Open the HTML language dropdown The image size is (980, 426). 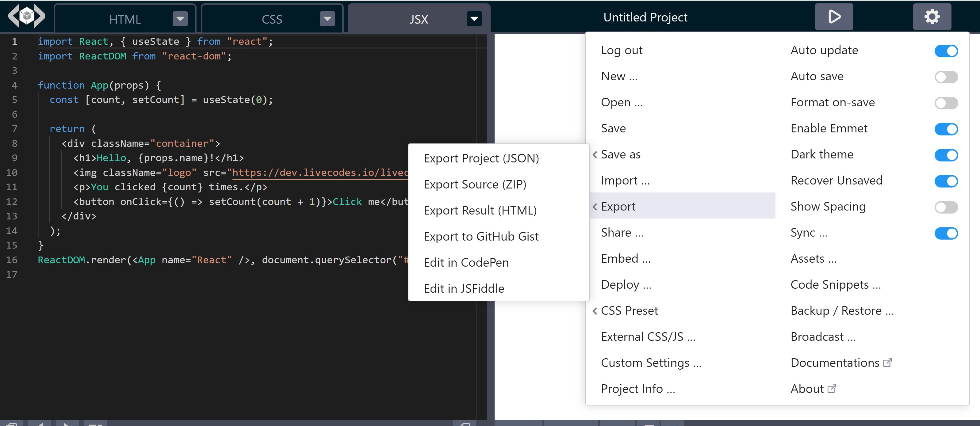(180, 18)
